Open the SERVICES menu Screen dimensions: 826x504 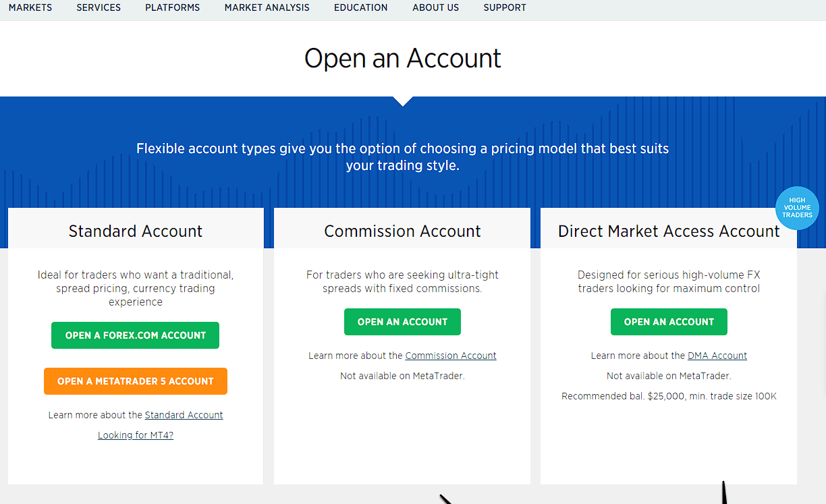click(99, 7)
